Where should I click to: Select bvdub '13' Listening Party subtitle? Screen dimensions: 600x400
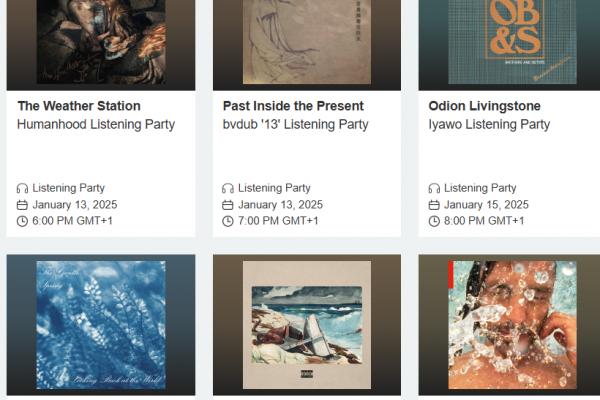tap(295, 124)
